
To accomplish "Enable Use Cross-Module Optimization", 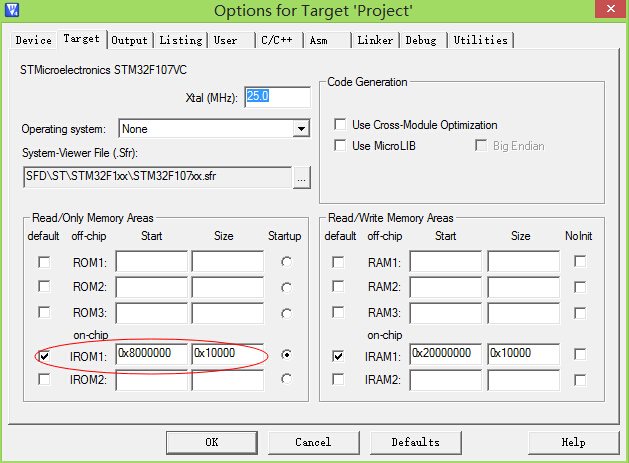I will 340,124.
